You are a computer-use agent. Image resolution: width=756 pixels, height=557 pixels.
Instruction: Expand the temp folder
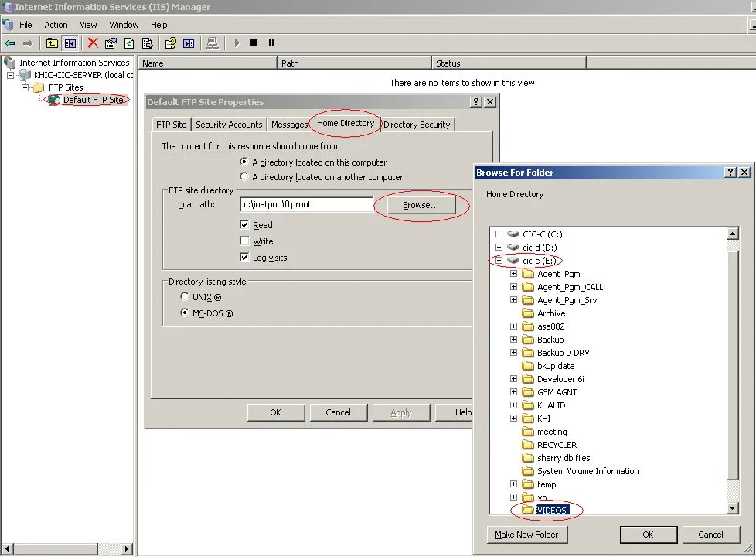coord(513,484)
